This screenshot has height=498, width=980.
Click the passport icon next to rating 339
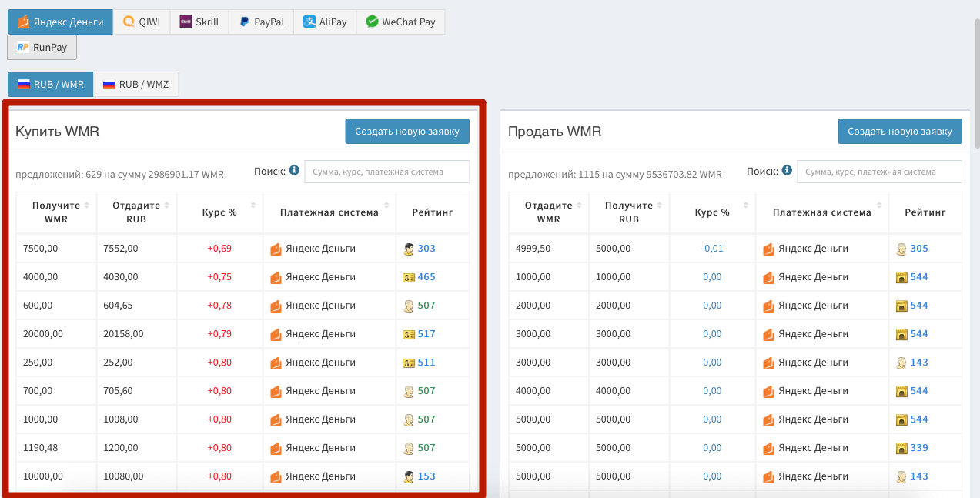[901, 448]
